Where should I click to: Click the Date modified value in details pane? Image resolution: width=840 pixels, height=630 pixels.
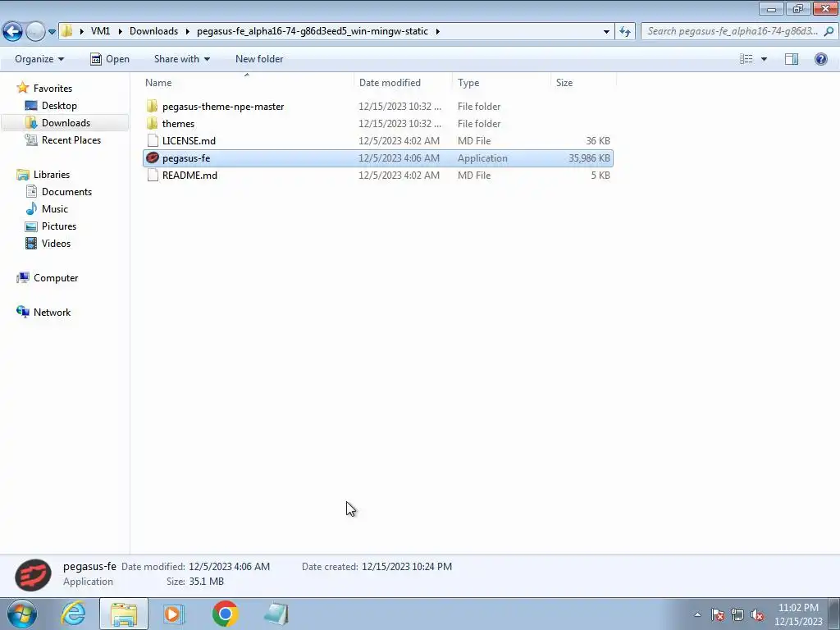(230, 566)
